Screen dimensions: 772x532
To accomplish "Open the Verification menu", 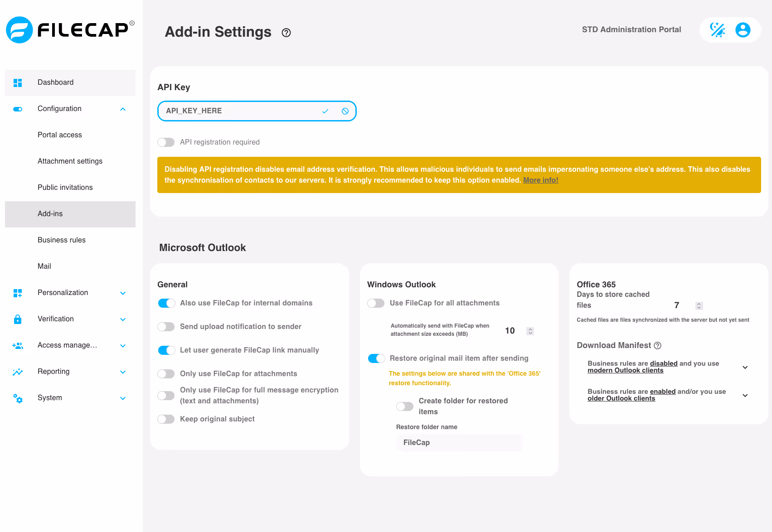I will point(56,319).
